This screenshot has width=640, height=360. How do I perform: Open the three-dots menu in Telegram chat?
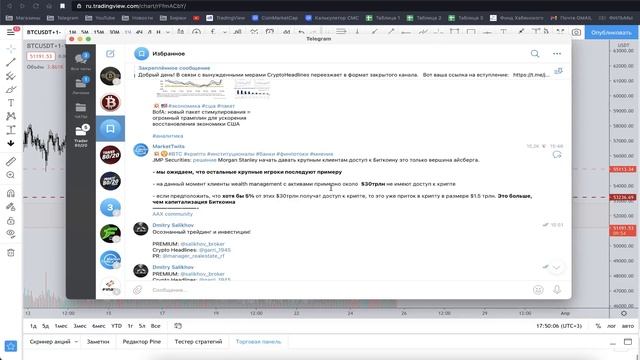557,53
